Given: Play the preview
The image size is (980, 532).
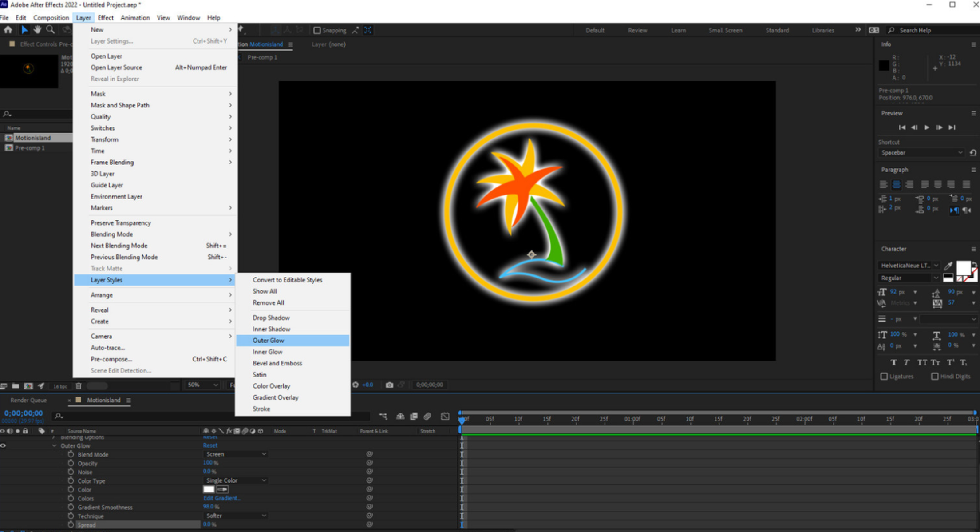Looking at the screenshot, I should click(x=927, y=127).
